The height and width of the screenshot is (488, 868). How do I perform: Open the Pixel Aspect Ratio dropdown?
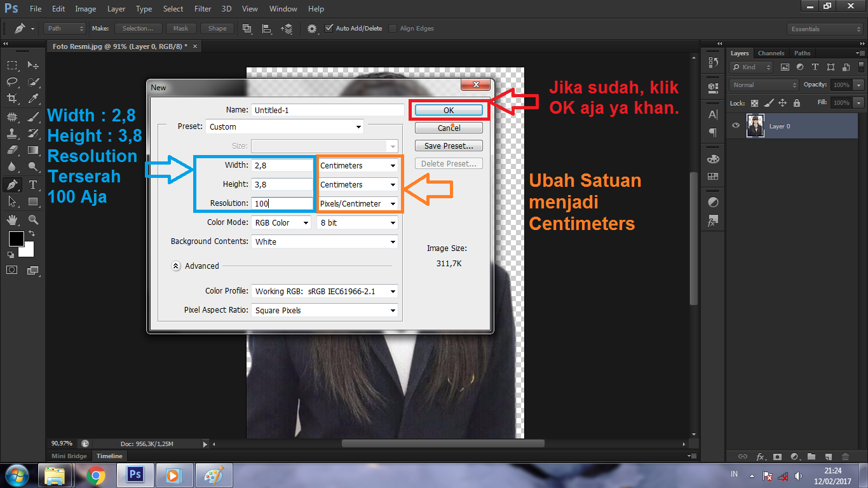click(x=325, y=310)
